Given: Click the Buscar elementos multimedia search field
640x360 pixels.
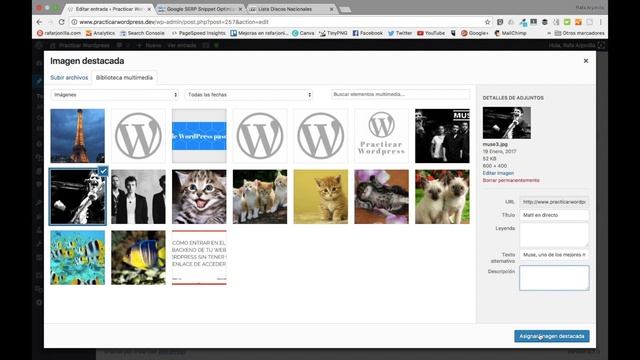Looking at the screenshot, I should 400,94.
